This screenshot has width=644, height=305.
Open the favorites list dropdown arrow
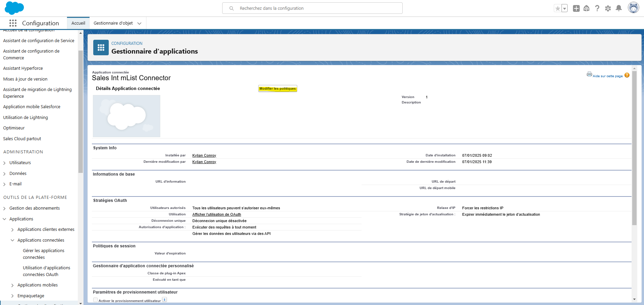pyautogui.click(x=565, y=8)
